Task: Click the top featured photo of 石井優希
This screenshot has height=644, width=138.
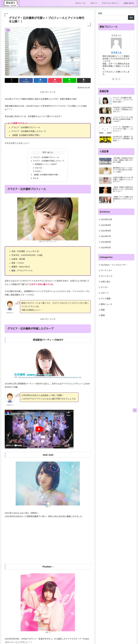Action: pyautogui.click(x=43, y=52)
